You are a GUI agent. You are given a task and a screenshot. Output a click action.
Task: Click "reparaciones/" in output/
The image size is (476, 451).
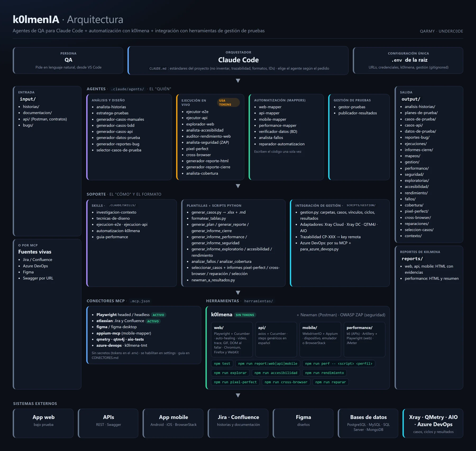click(x=417, y=224)
